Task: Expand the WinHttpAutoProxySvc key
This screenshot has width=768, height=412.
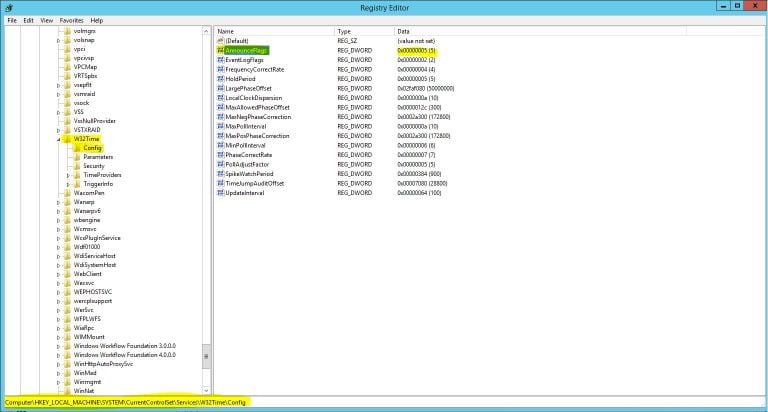Action: (x=59, y=364)
